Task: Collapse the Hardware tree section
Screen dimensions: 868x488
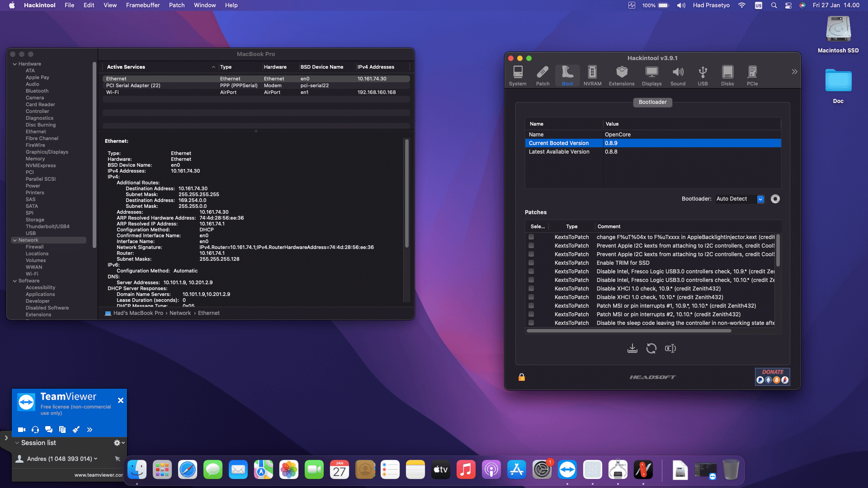Action: pyautogui.click(x=15, y=64)
